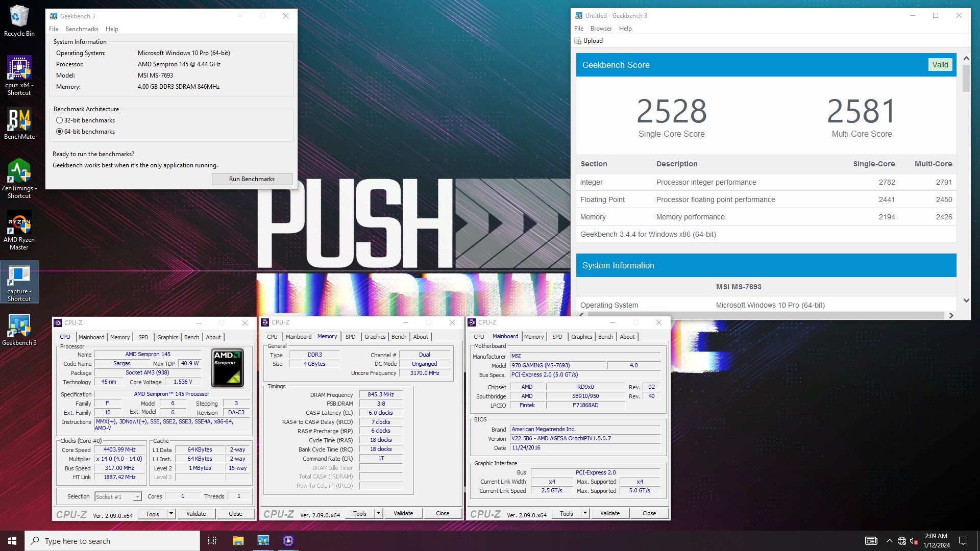Open File menu in Geekbench setup window
The width and height of the screenshot is (980, 551).
tap(54, 29)
